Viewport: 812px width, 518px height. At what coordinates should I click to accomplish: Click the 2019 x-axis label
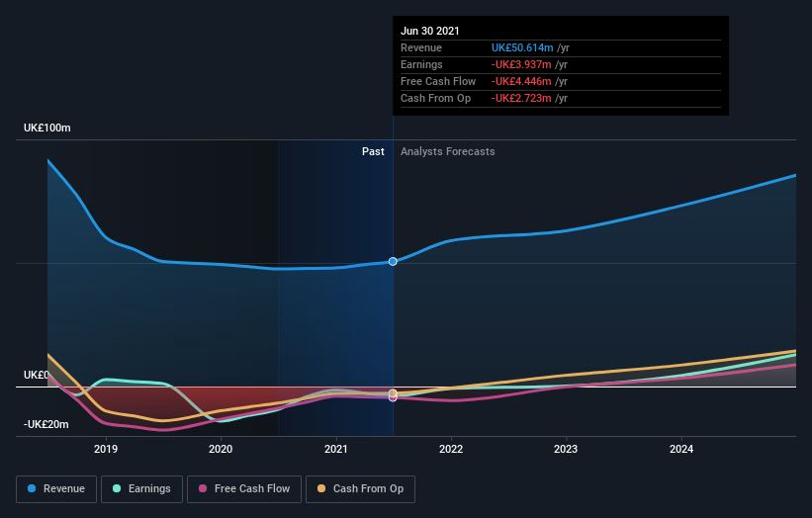tap(106, 449)
